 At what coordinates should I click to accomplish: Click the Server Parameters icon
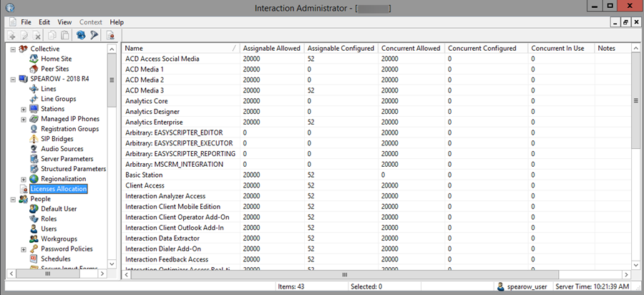(34, 158)
